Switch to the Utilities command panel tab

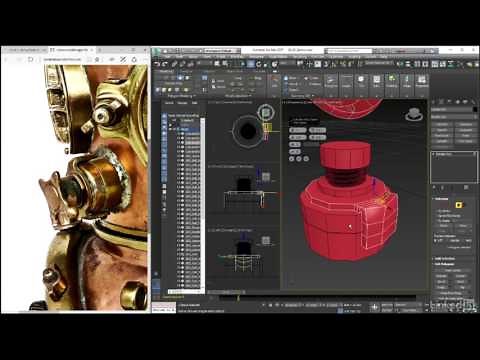click(x=473, y=102)
